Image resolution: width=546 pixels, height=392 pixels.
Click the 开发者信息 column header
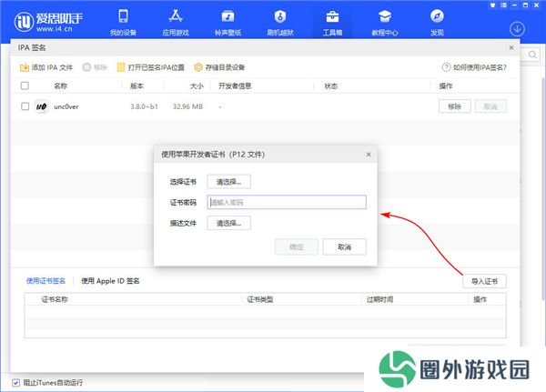(x=235, y=86)
